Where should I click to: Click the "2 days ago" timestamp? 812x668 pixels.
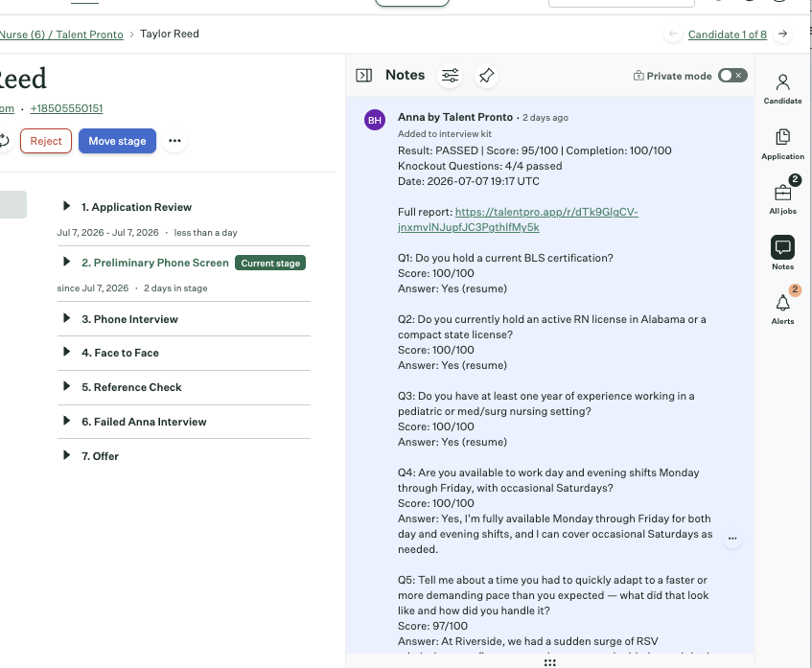pyautogui.click(x=545, y=118)
